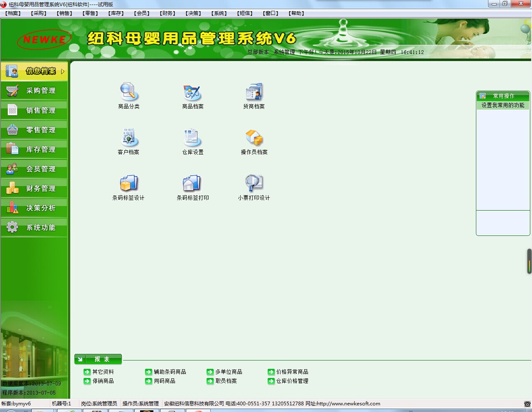Launch 条码标签打印 icon

point(192,184)
